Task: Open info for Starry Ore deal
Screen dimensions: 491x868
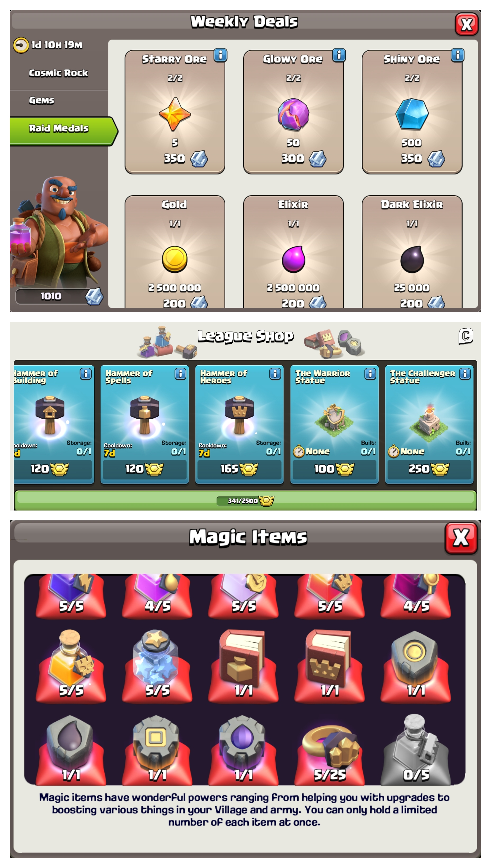Action: click(x=221, y=55)
